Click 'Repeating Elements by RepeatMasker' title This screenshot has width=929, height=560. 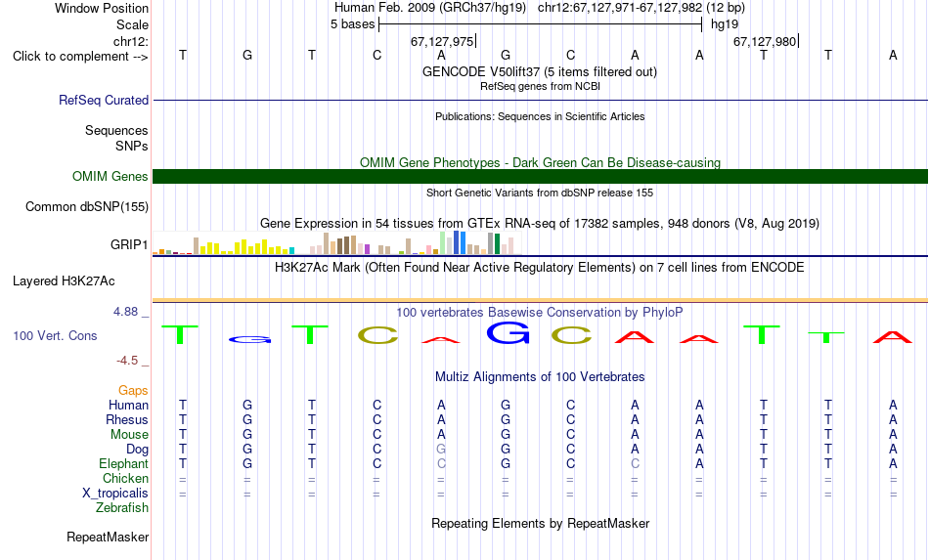tap(541, 523)
